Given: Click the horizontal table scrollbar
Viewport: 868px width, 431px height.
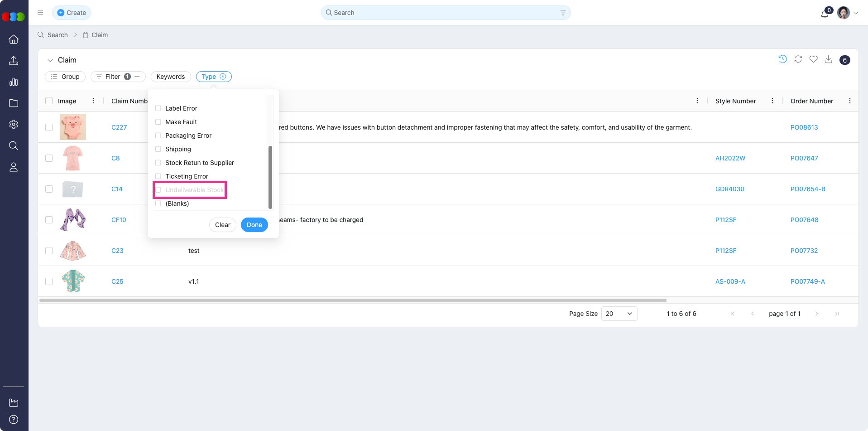Looking at the screenshot, I should (353, 300).
